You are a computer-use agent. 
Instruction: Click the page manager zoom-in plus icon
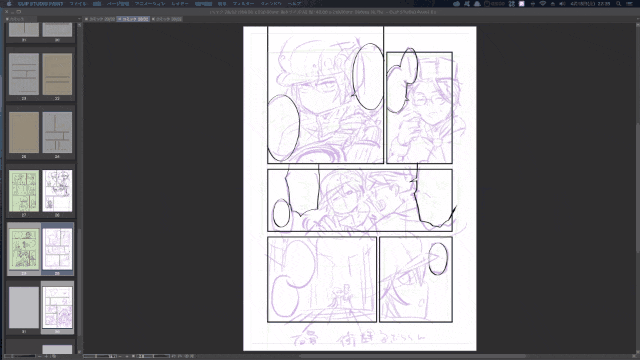click(46, 356)
